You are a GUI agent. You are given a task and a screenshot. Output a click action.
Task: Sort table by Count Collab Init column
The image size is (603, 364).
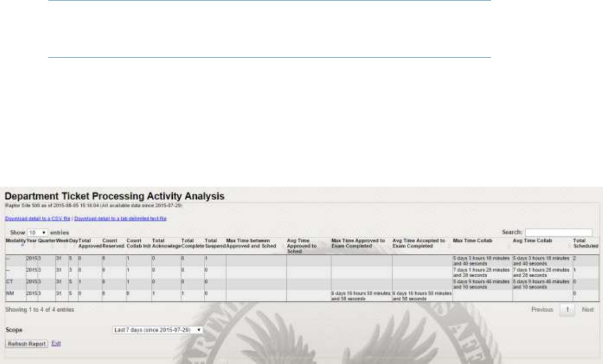[x=138, y=244]
